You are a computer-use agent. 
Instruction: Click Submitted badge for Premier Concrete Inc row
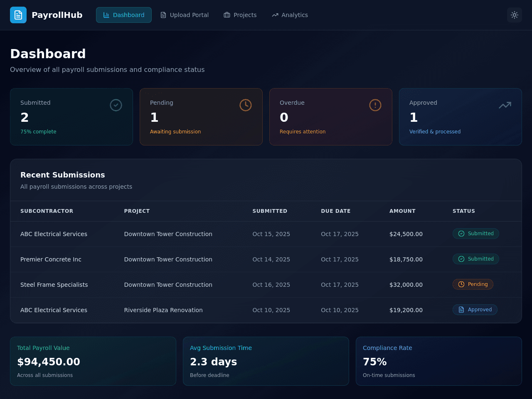[476, 259]
